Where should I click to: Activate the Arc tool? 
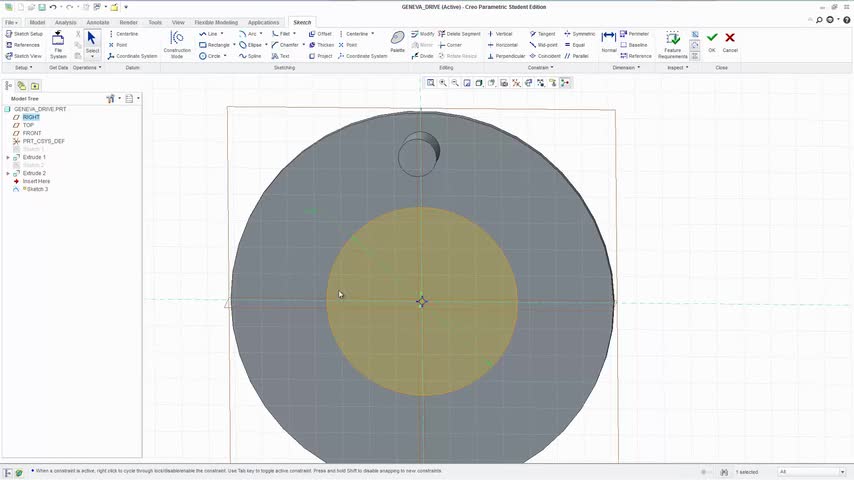coord(248,34)
